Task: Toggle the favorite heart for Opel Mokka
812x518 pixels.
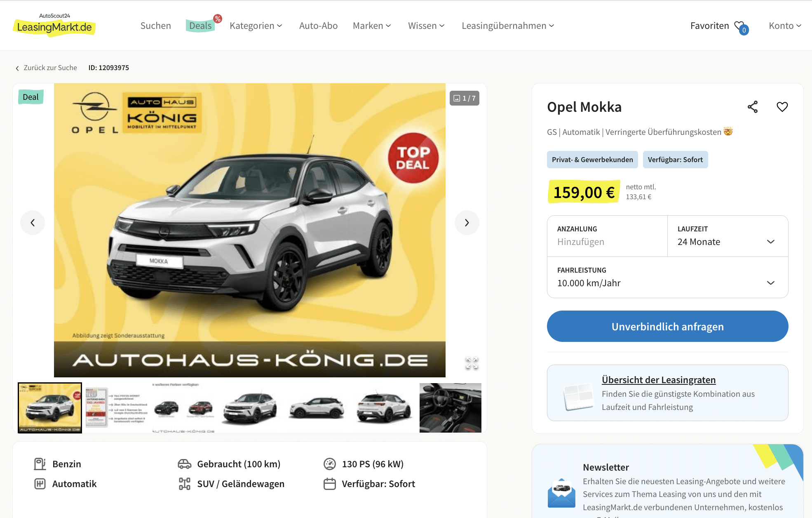Action: coord(782,107)
